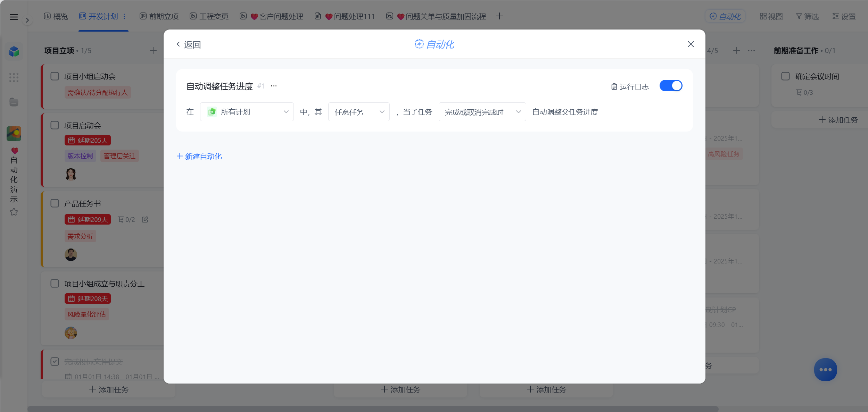Check the 确定会议时间 checkbox
868x412 pixels.
785,76
